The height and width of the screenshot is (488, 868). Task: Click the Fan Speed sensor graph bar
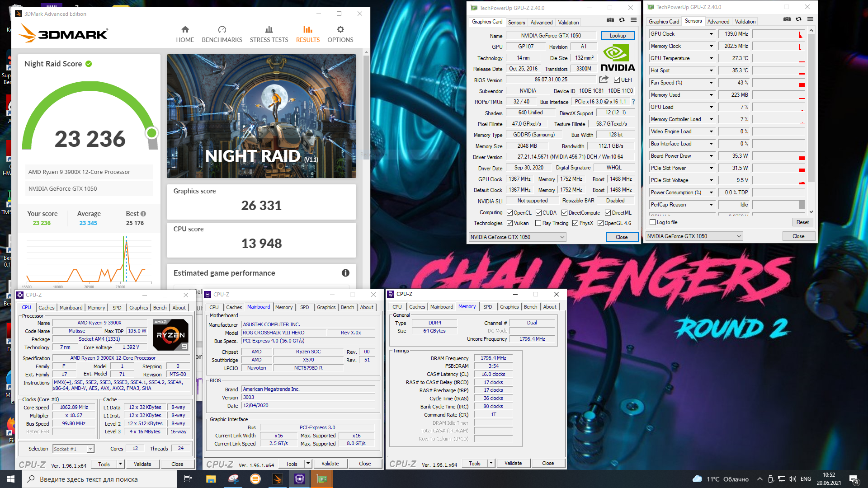point(802,85)
